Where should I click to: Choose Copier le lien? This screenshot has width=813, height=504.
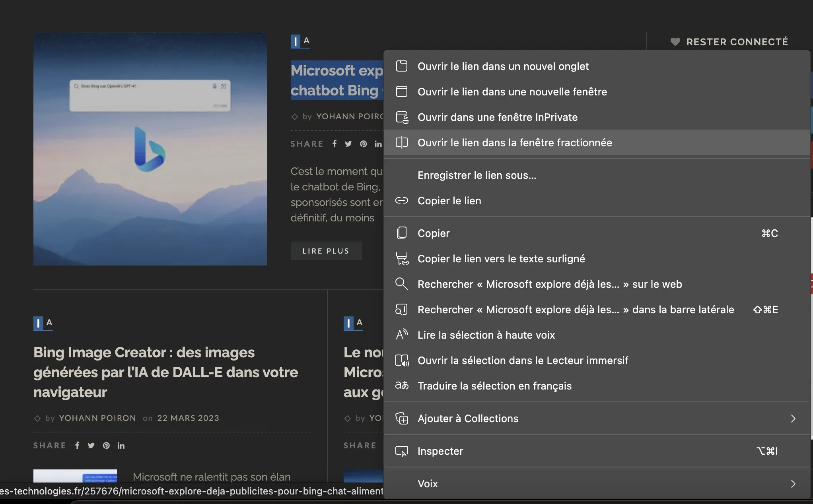pos(597,200)
